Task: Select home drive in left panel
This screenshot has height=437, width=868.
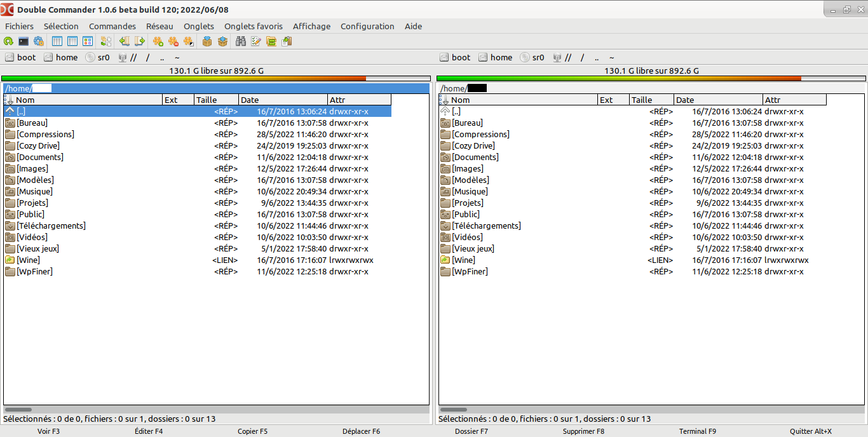Action: (x=61, y=57)
